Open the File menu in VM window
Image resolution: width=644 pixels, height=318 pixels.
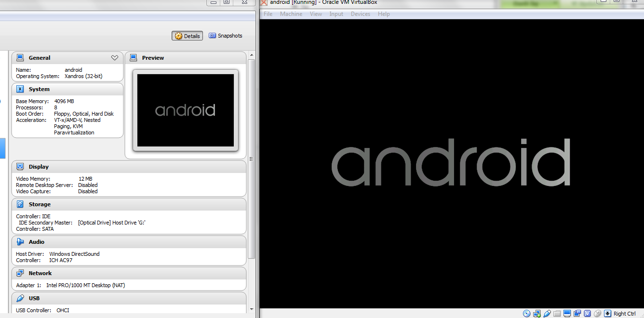268,14
